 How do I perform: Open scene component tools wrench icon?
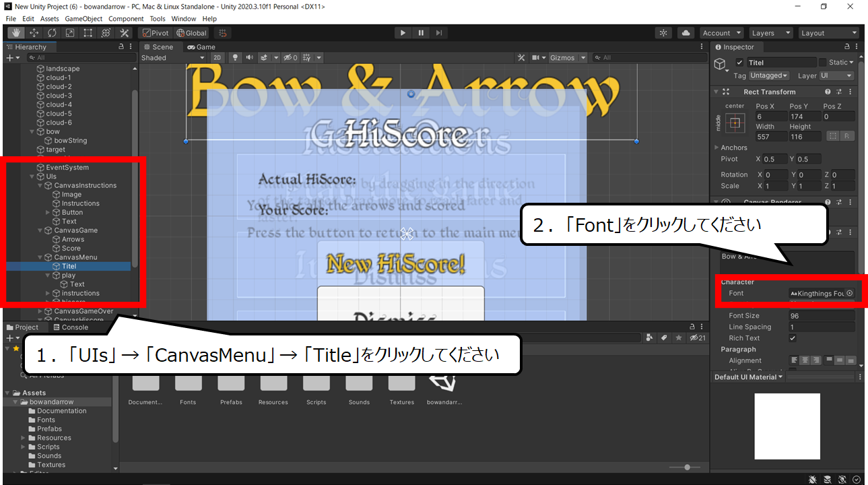[521, 58]
